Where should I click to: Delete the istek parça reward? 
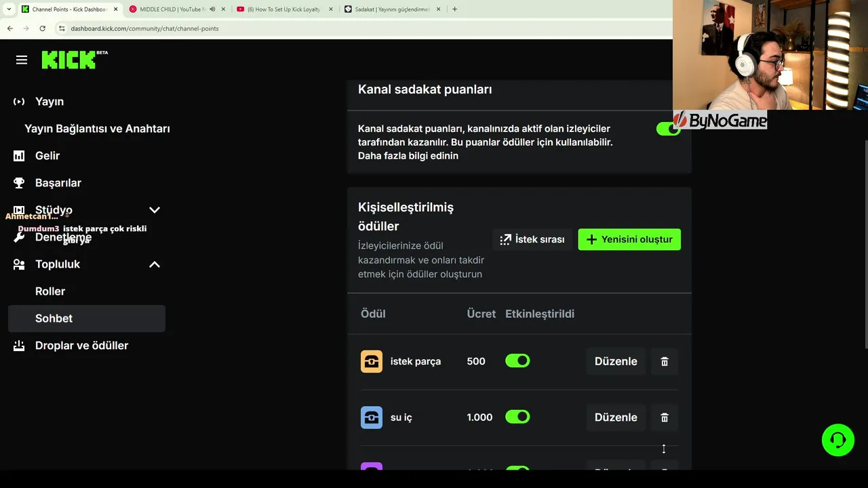pos(665,362)
